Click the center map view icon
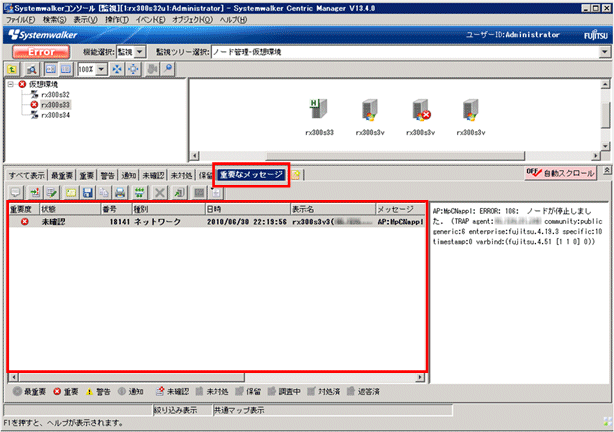 pos(133,69)
